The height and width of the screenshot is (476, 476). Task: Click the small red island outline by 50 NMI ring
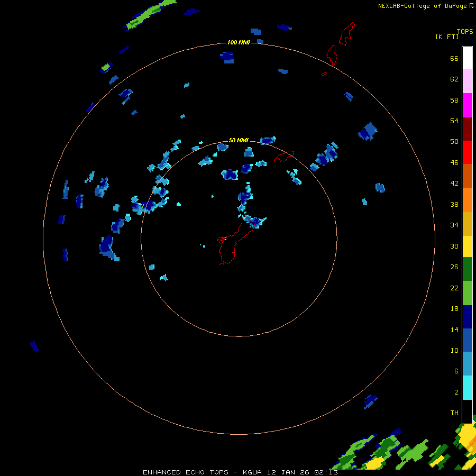[x=284, y=156]
